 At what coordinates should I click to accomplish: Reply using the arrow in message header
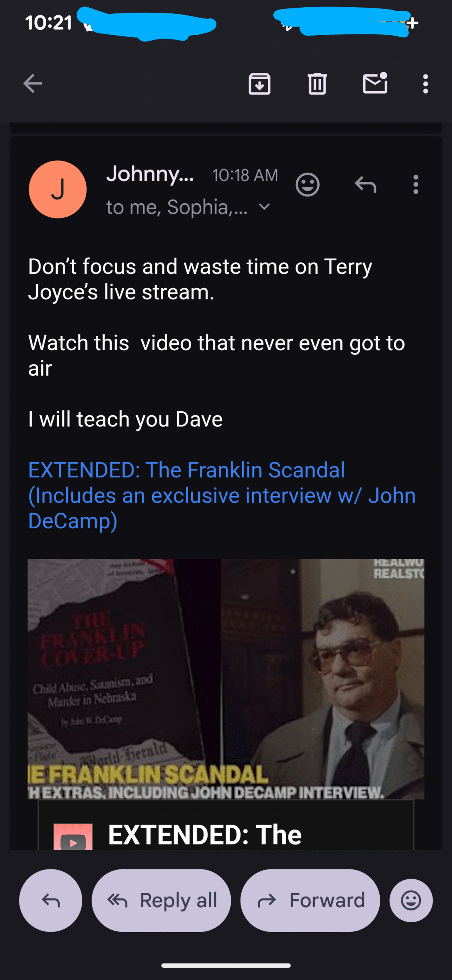point(366,185)
